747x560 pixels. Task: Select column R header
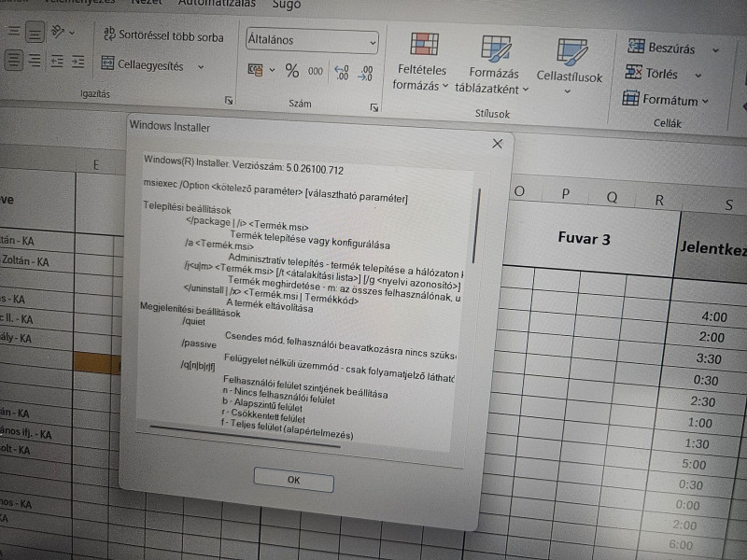click(659, 200)
